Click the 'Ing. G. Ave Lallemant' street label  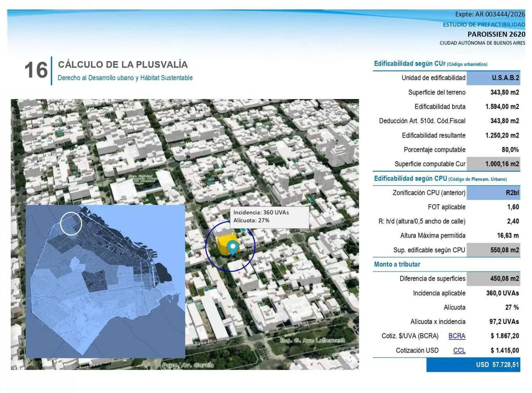click(x=312, y=340)
